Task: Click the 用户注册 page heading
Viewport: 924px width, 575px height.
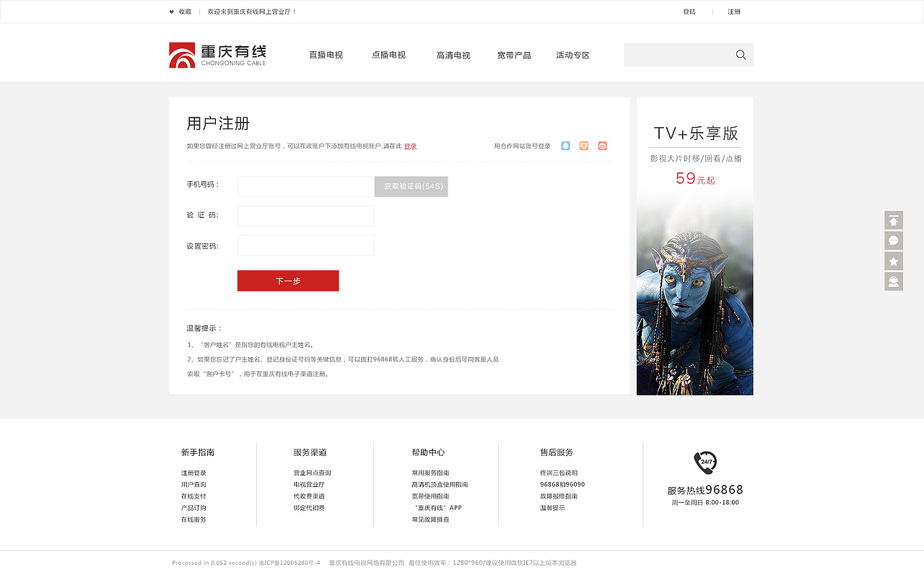Action: (218, 123)
